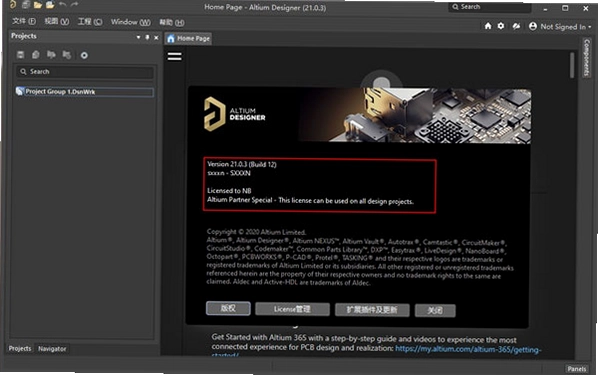Click the save icon in Projects panel toolbar
Screen dimensions: 598x375
[x=20, y=55]
